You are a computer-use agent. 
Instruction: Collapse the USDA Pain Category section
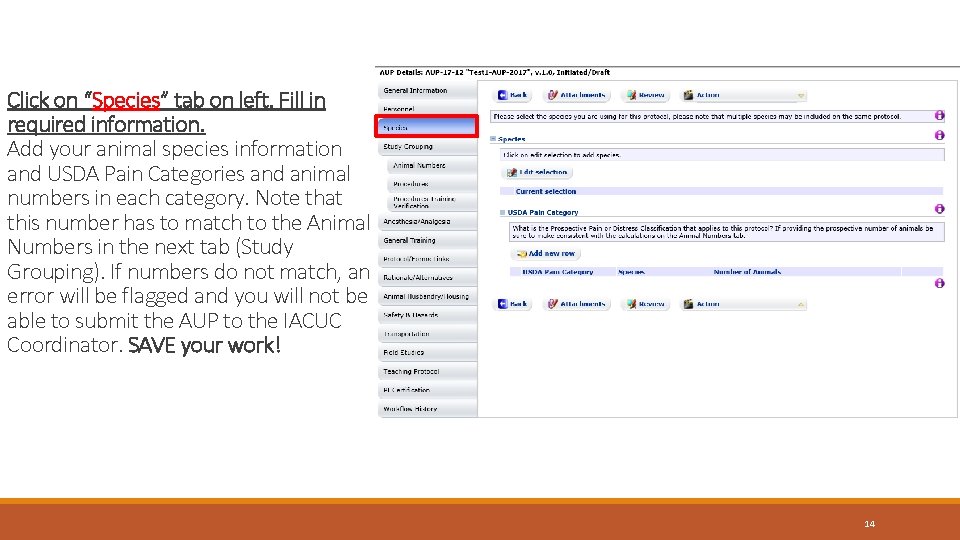point(503,212)
